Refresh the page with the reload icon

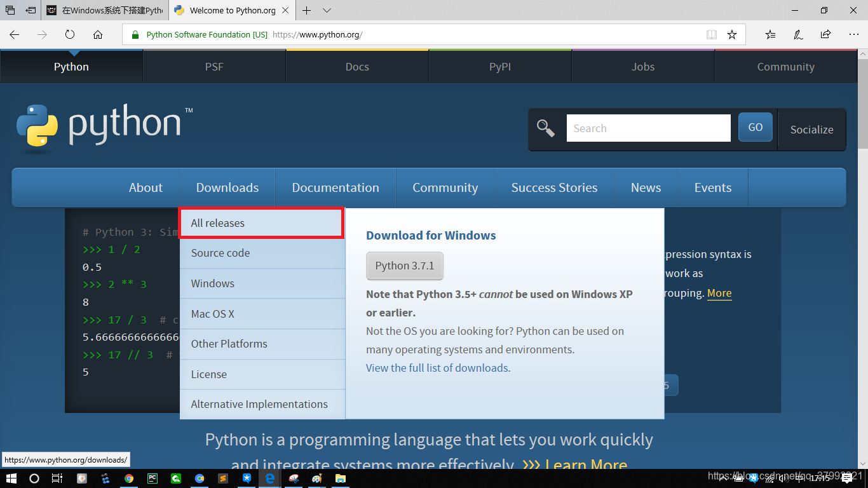(70, 35)
